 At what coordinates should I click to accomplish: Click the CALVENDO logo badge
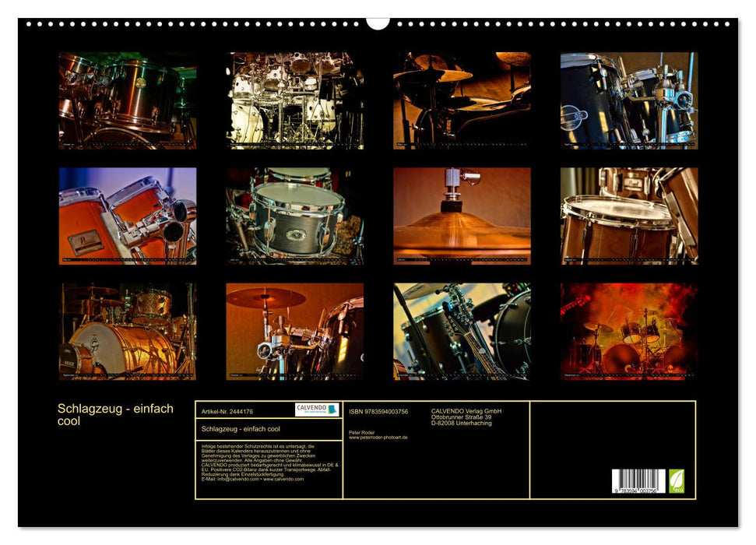[x=317, y=410]
